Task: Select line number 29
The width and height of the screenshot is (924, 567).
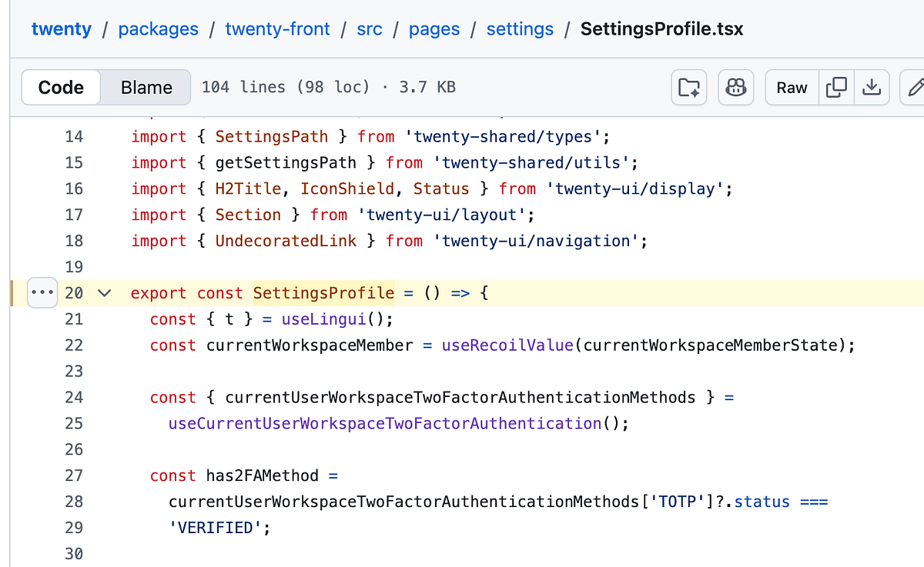Action: pos(74,528)
